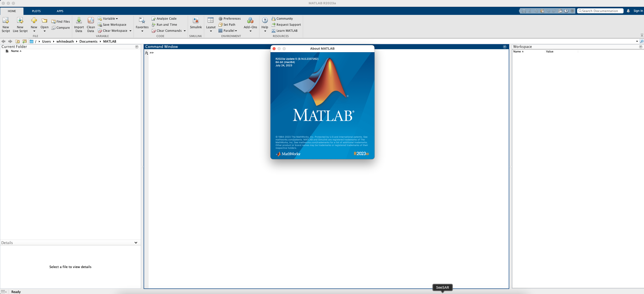Viewport: 644px width, 294px height.
Task: Click Sign In link
Action: (x=638, y=11)
